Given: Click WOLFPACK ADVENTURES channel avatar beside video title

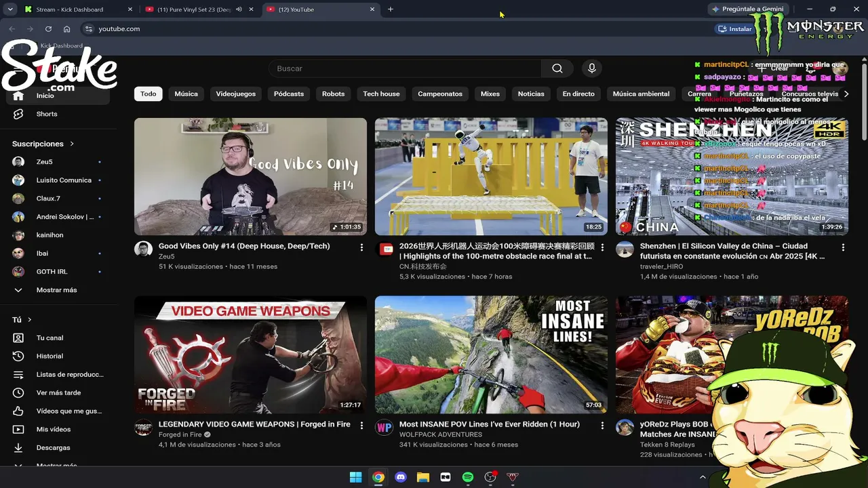Looking at the screenshot, I should click(x=384, y=428).
